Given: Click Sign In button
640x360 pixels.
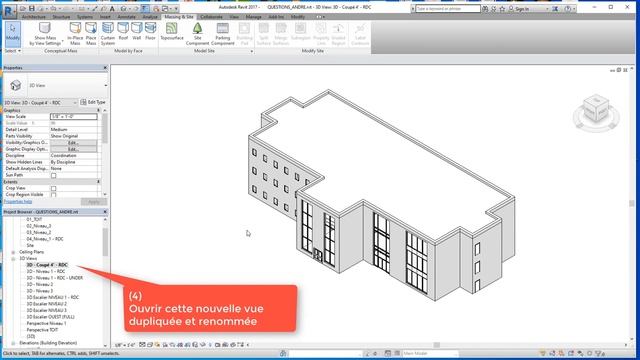Looking at the screenshot, I should (522, 9).
